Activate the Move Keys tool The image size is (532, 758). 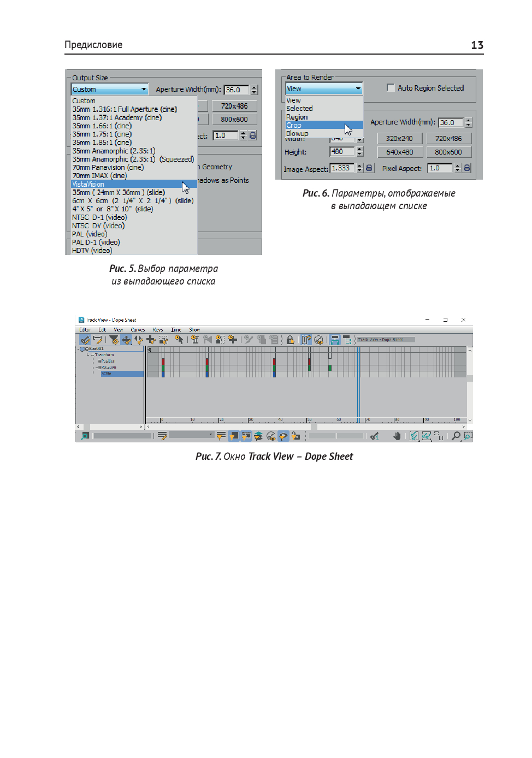(126, 340)
